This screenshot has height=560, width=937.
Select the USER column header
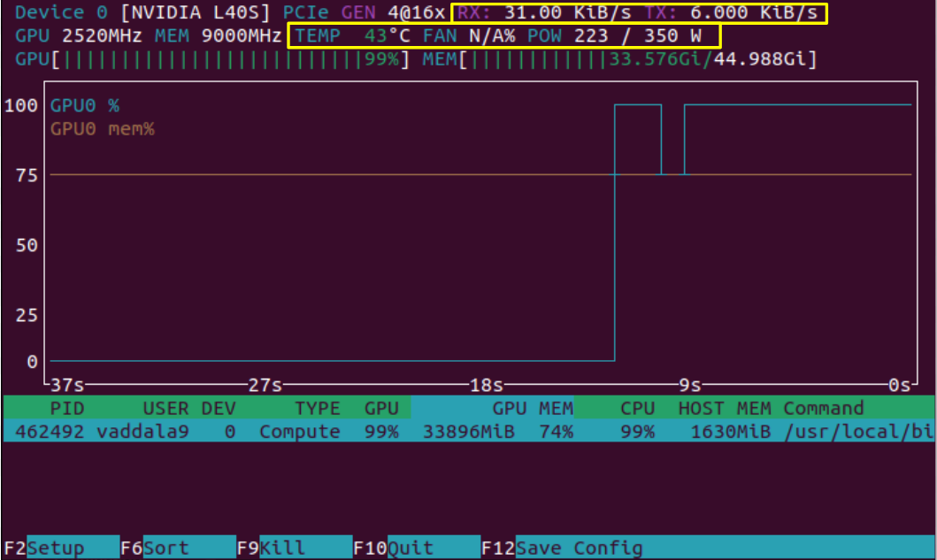pos(165,408)
